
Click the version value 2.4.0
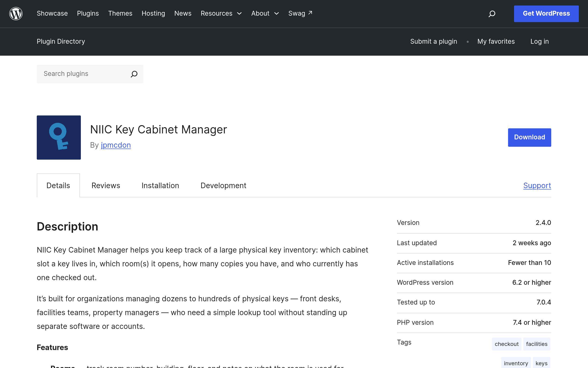pyautogui.click(x=543, y=223)
